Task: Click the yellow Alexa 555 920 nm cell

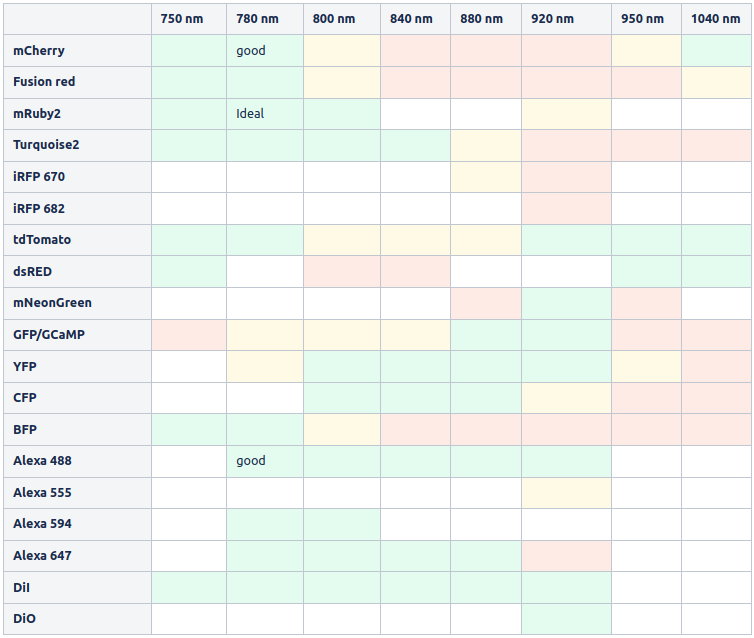Action: point(566,493)
